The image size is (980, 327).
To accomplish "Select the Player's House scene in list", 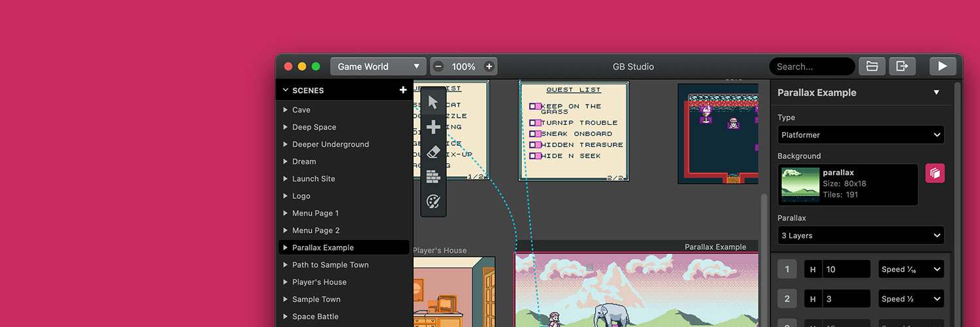I will (344, 282).
